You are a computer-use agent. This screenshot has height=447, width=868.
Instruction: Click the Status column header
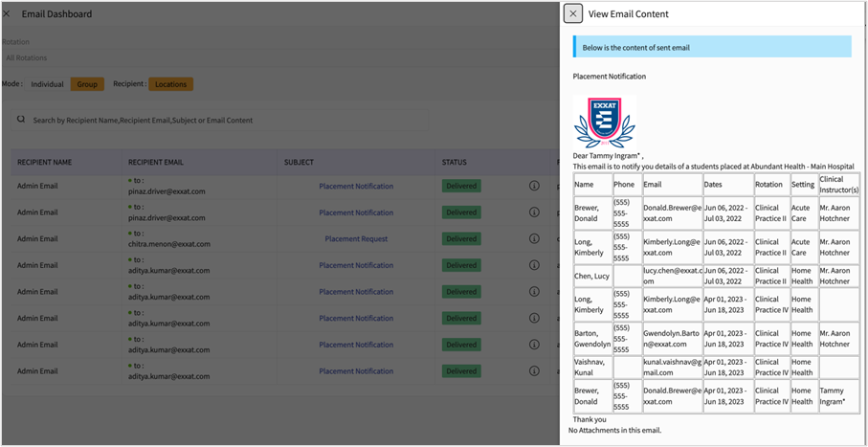[455, 162]
